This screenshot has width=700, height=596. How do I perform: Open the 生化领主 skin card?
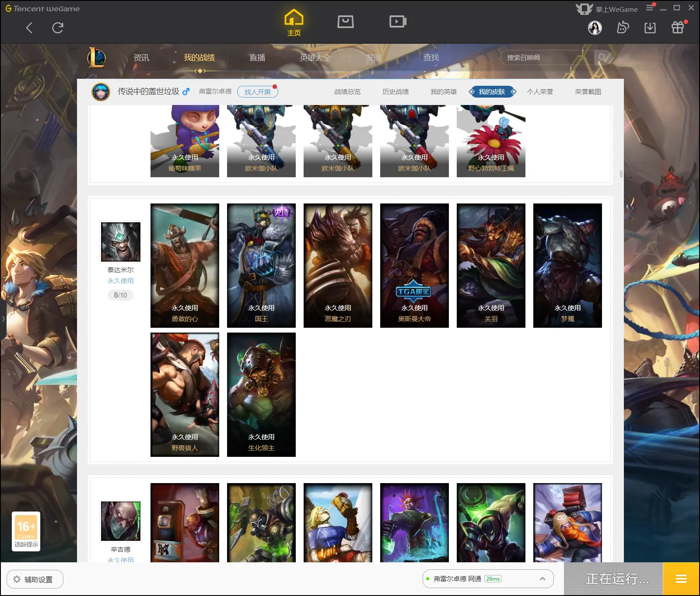click(x=261, y=395)
